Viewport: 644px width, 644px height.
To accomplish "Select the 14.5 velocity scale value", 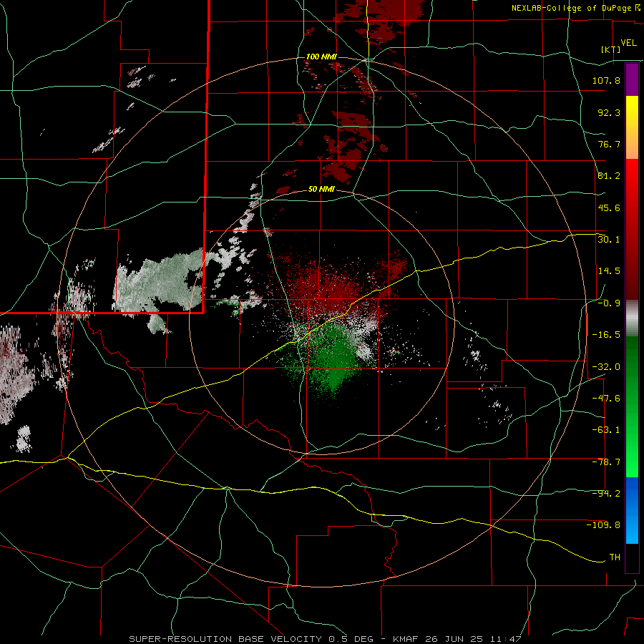I will 609,270.
